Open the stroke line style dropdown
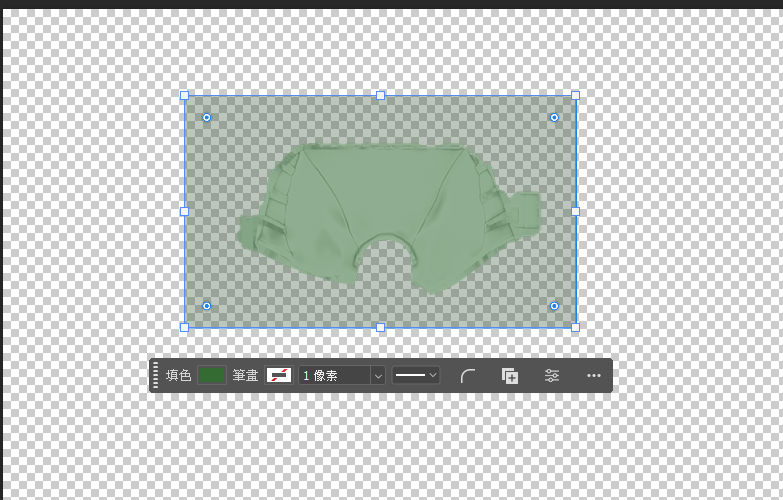Image resolution: width=783 pixels, height=500 pixels. point(415,375)
